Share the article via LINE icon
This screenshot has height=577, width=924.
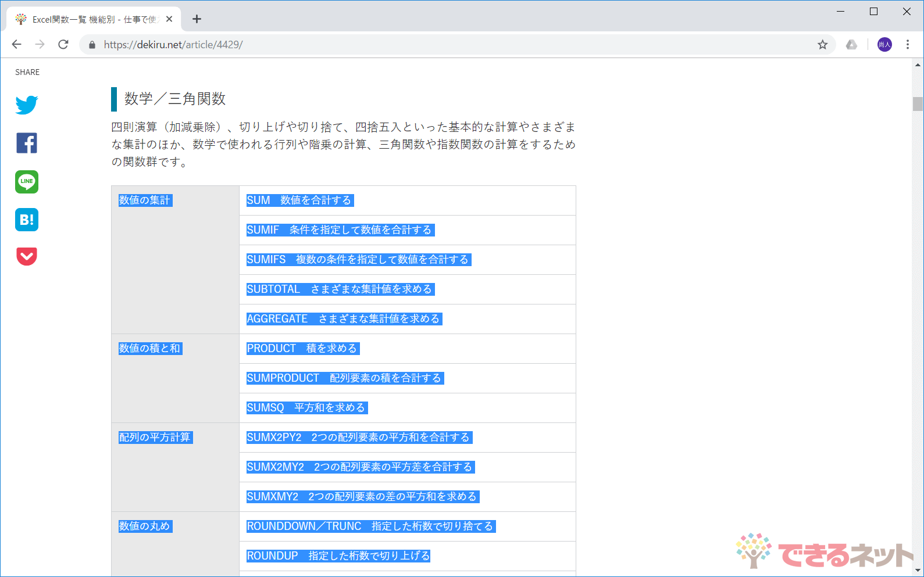pos(27,181)
